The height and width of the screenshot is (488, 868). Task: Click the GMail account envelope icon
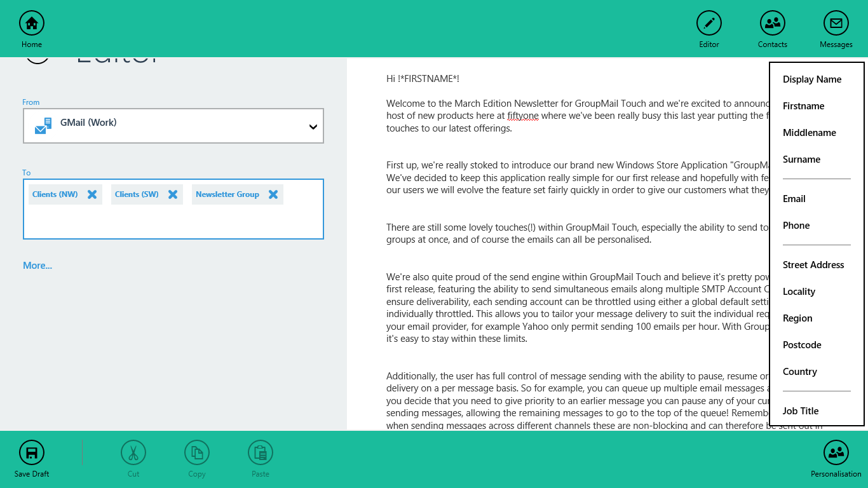[x=43, y=126]
